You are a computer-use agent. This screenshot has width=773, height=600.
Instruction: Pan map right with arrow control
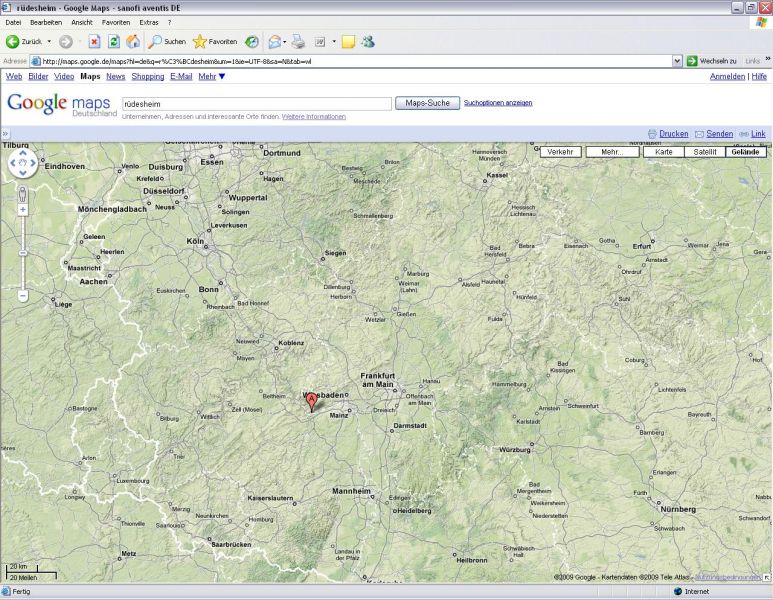coord(33,163)
